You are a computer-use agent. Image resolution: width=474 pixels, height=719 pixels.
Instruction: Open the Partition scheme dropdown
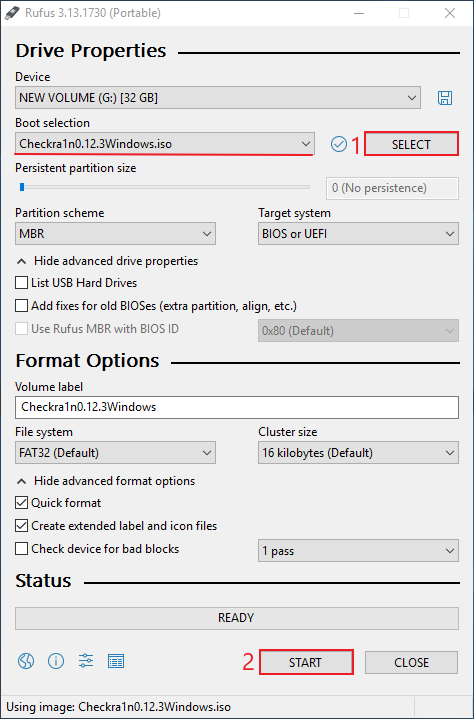[115, 234]
